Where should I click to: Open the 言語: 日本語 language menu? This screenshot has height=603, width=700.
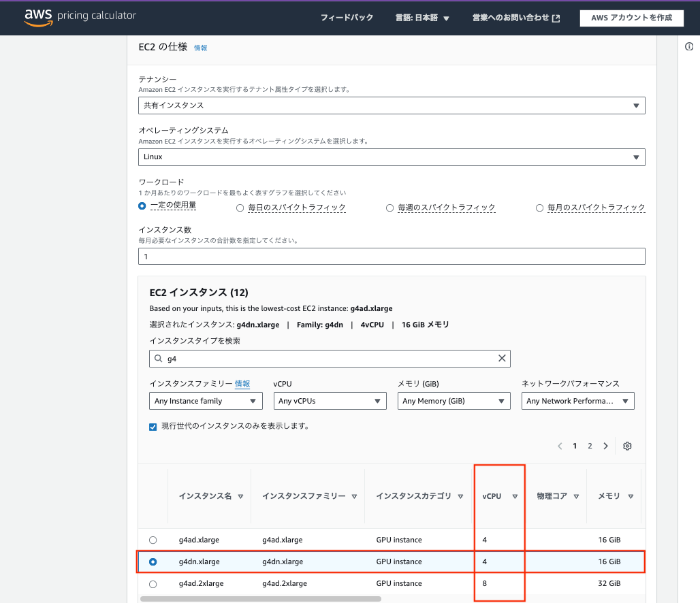coord(422,18)
